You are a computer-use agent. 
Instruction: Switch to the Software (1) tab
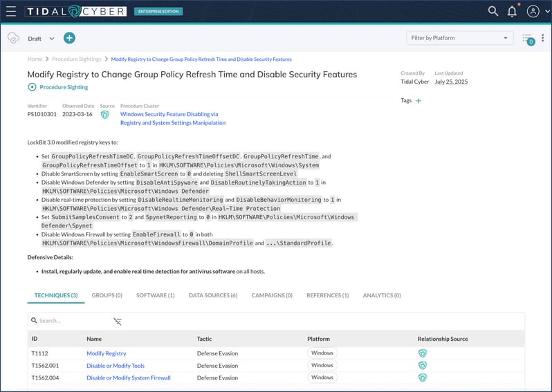155,295
